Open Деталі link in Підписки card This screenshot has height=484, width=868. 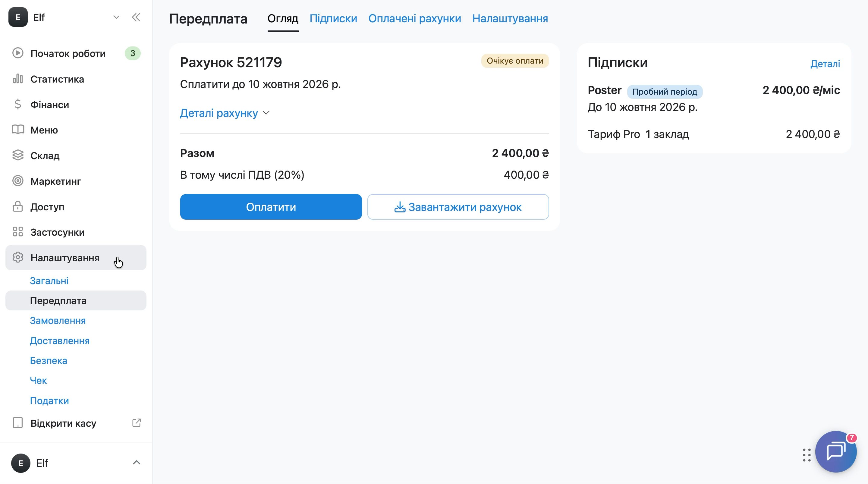(x=825, y=64)
